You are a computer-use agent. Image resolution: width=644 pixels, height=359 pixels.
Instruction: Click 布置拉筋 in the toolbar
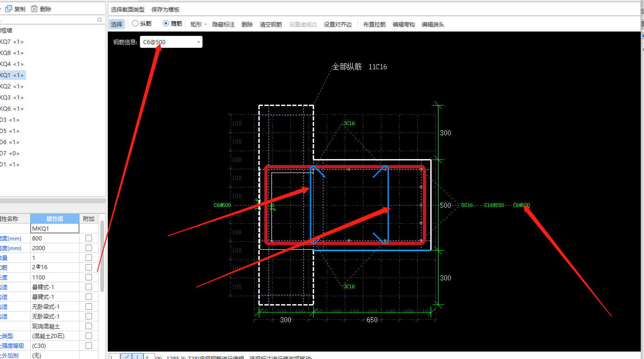pyautogui.click(x=375, y=24)
